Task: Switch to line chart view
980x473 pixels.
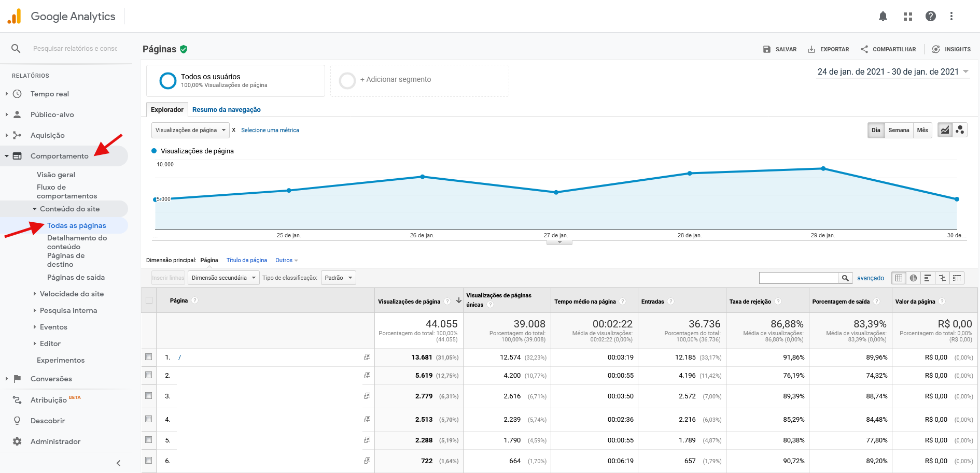Action: point(945,130)
